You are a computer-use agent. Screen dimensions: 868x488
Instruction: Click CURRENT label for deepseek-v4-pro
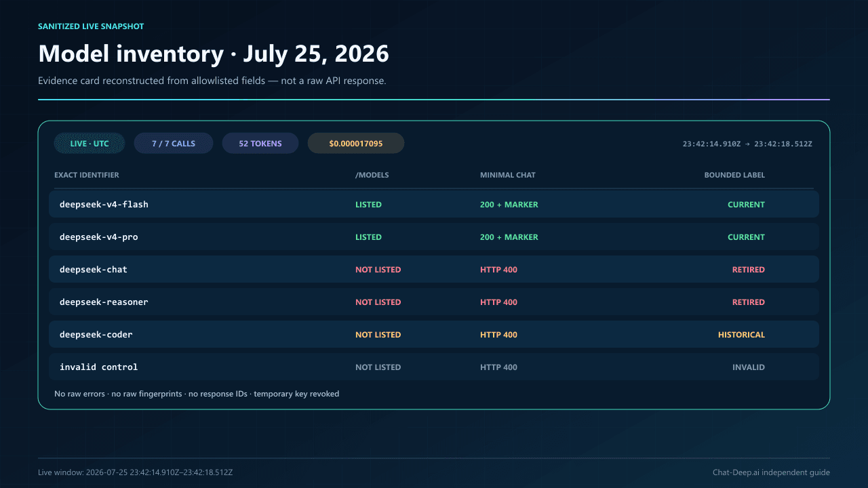click(x=746, y=237)
